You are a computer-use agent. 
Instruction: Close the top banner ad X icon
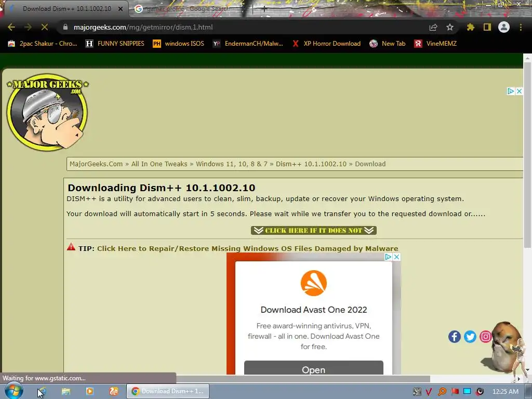click(x=519, y=91)
